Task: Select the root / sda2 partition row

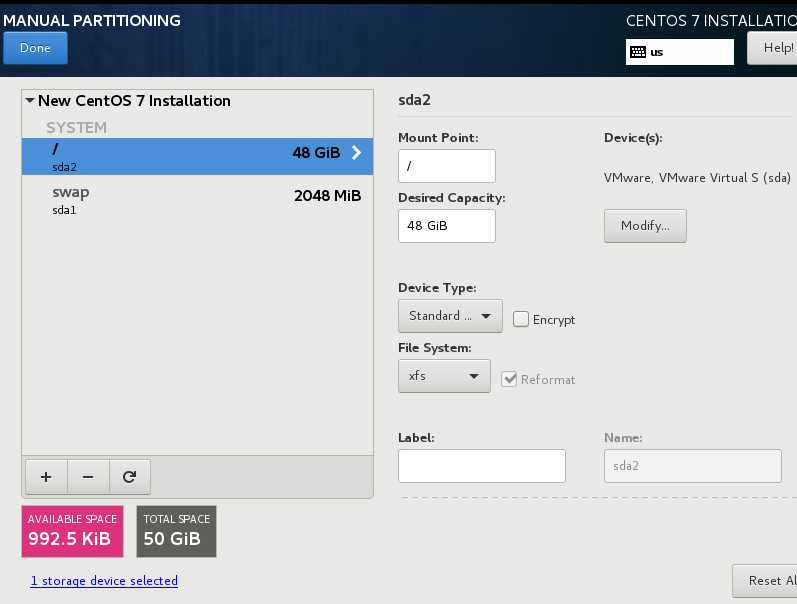Action: pyautogui.click(x=198, y=157)
